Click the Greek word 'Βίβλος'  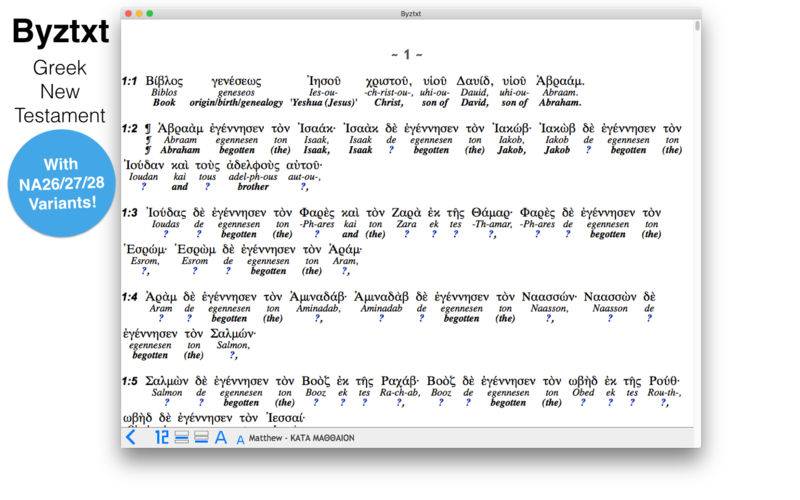(x=164, y=81)
